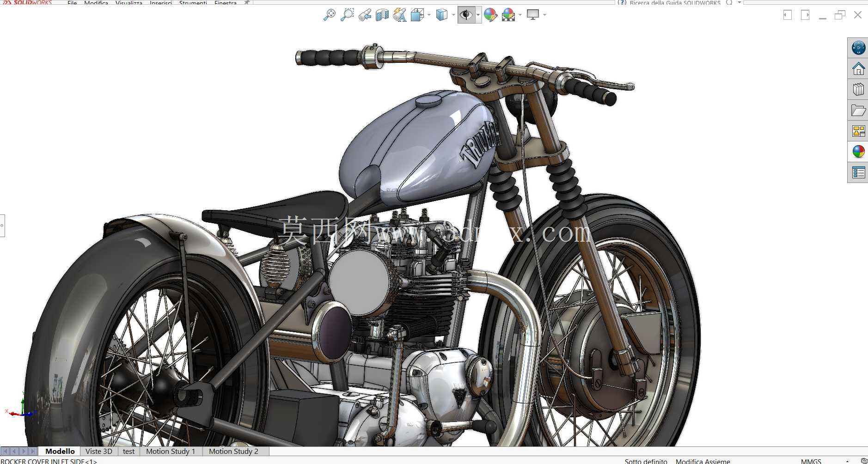The height and width of the screenshot is (464, 868).
Task: Focus the Ricerca della Guida SOLIDWORKS search field
Action: tap(675, 3)
